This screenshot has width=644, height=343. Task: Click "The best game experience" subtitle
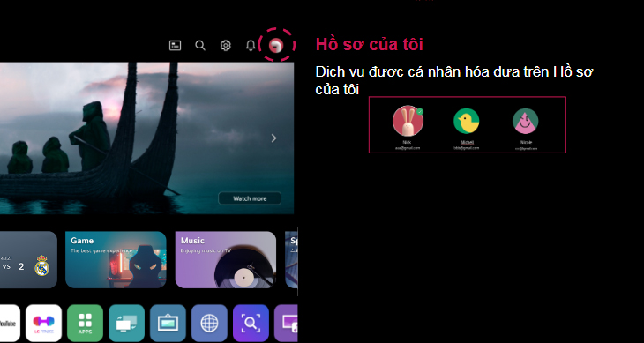click(102, 250)
